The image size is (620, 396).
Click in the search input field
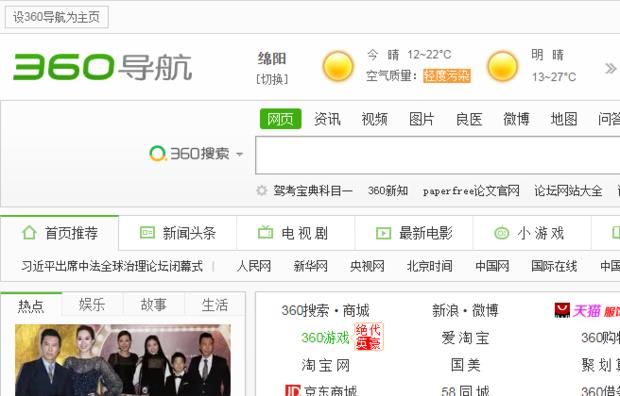[x=438, y=155]
